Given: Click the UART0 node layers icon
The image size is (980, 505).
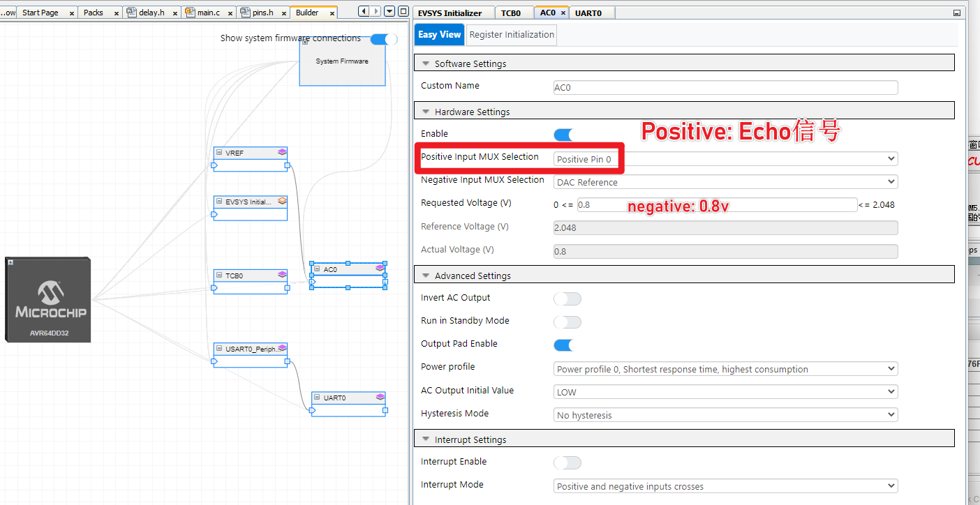Looking at the screenshot, I should [380, 397].
